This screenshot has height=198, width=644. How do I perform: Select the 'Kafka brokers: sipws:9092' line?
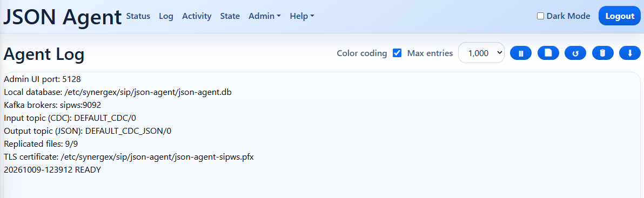(52, 105)
